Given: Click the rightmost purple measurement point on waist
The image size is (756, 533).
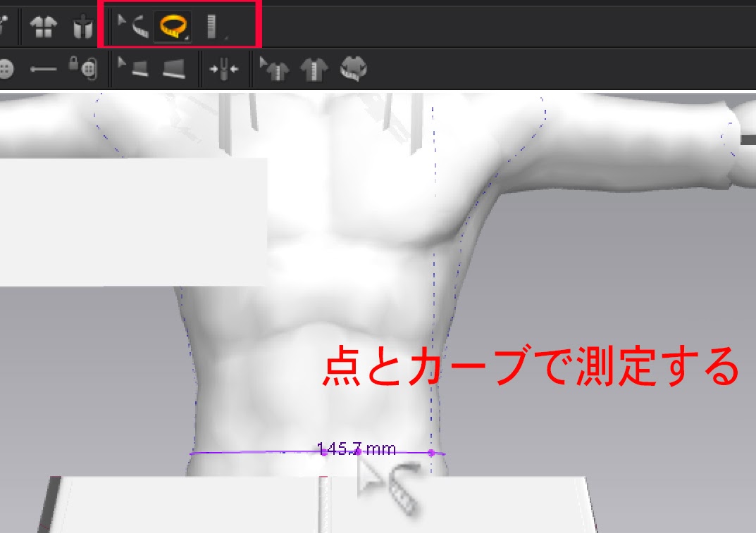Looking at the screenshot, I should tap(431, 453).
